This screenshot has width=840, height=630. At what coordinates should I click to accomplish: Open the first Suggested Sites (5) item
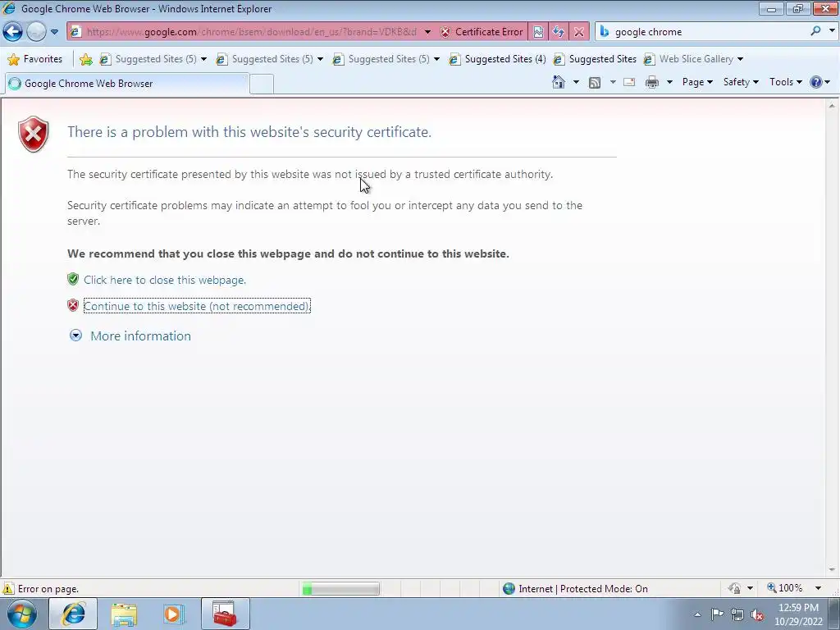click(x=153, y=59)
